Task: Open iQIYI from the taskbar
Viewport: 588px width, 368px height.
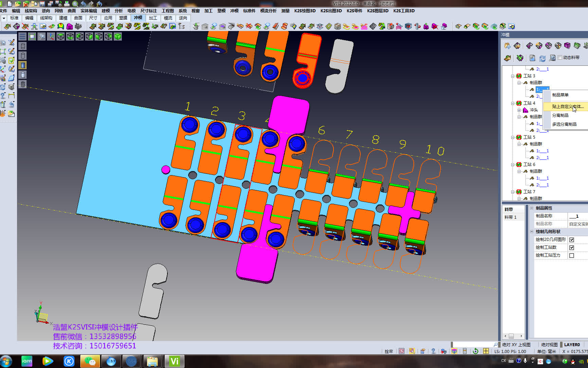Action: [27, 361]
